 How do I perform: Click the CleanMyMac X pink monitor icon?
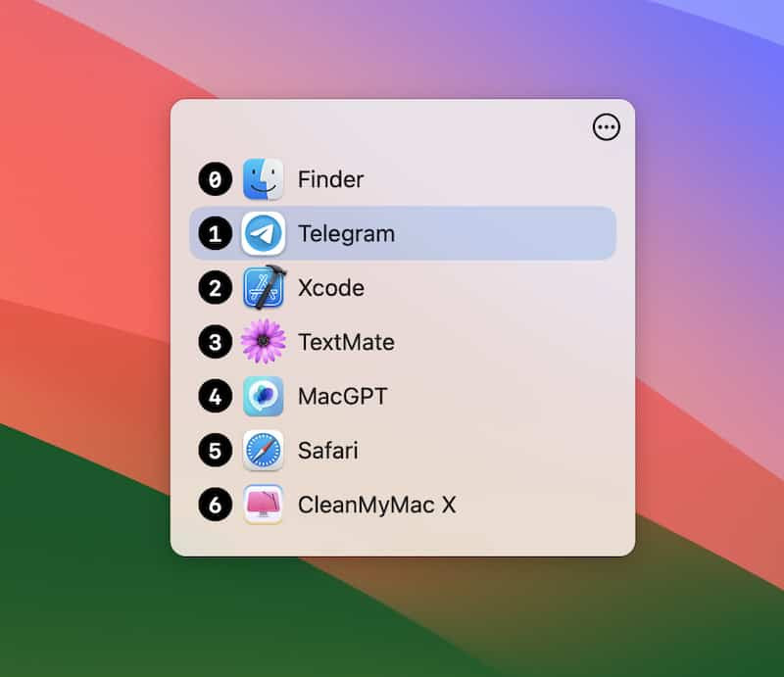pyautogui.click(x=263, y=504)
